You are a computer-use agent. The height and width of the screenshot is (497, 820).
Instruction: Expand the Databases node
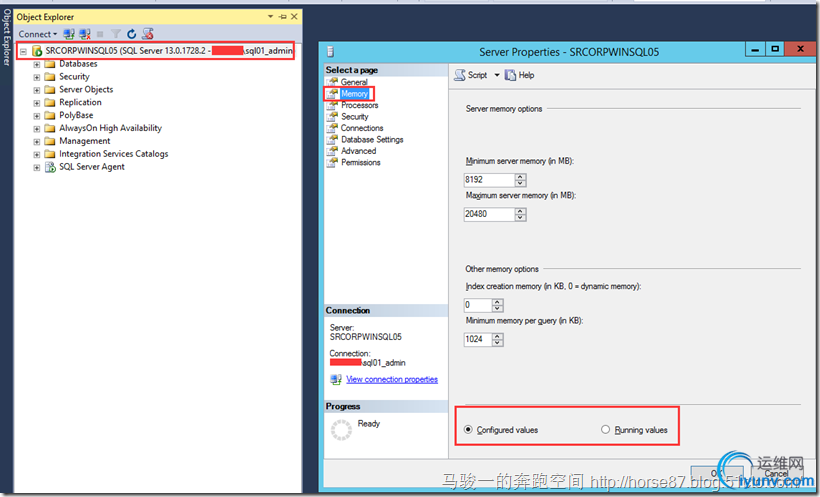37,64
